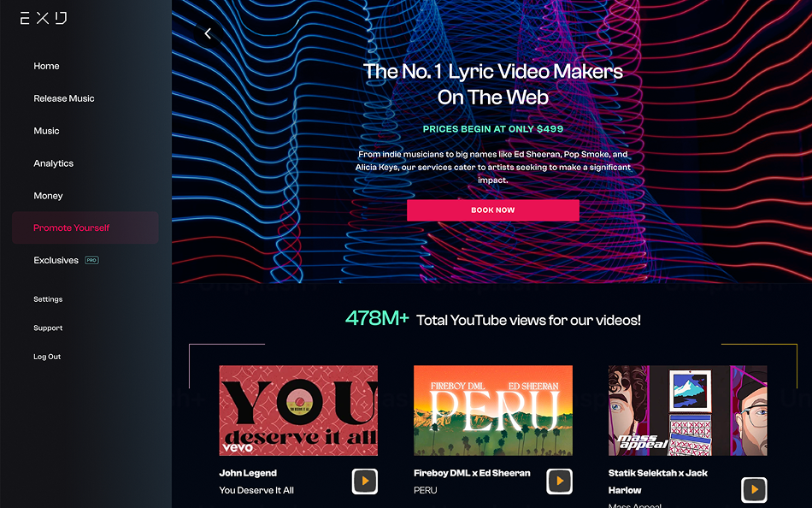Open the Analytics page
Viewport: 812px width, 508px height.
pos(53,163)
